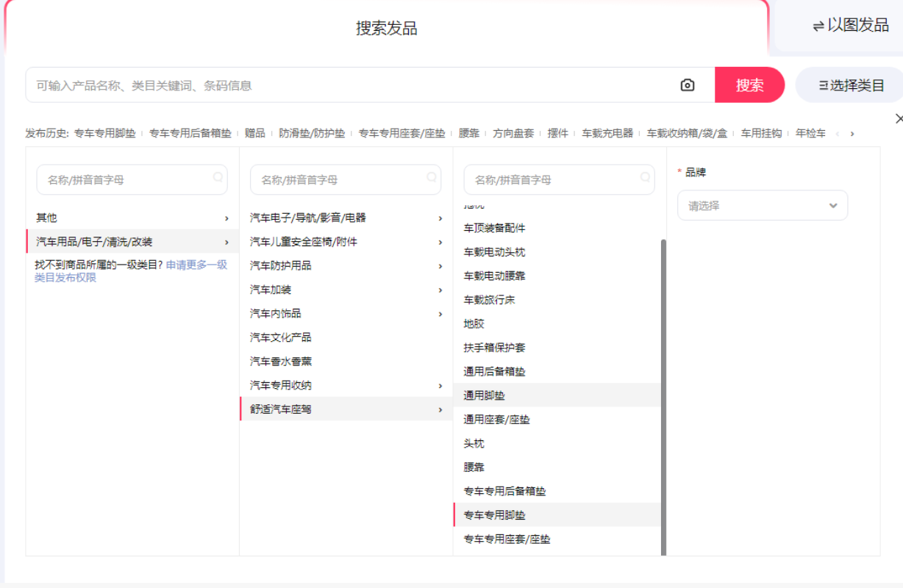Click the camera image search icon
The image size is (903, 588).
[x=687, y=85]
